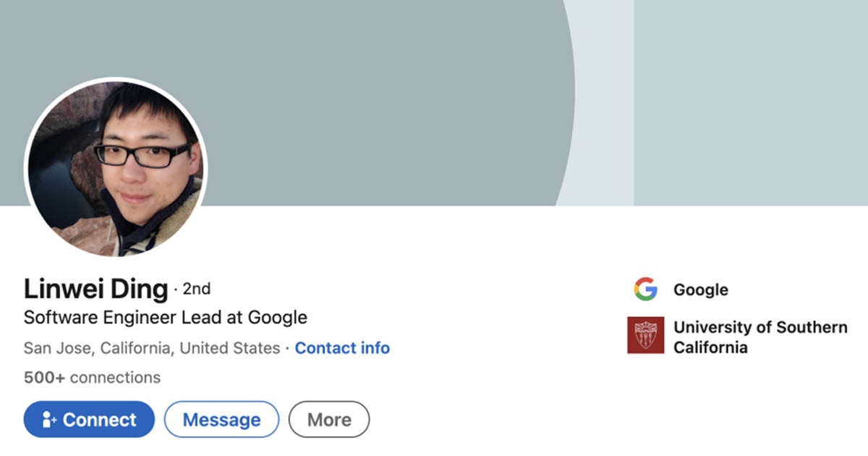Click the word Google in the headline
The width and height of the screenshot is (868, 456).
(x=278, y=317)
